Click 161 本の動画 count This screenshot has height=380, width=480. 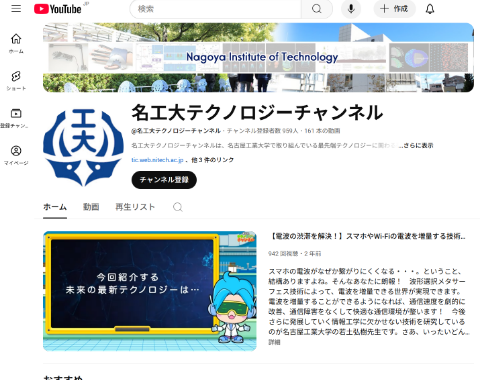(322, 131)
